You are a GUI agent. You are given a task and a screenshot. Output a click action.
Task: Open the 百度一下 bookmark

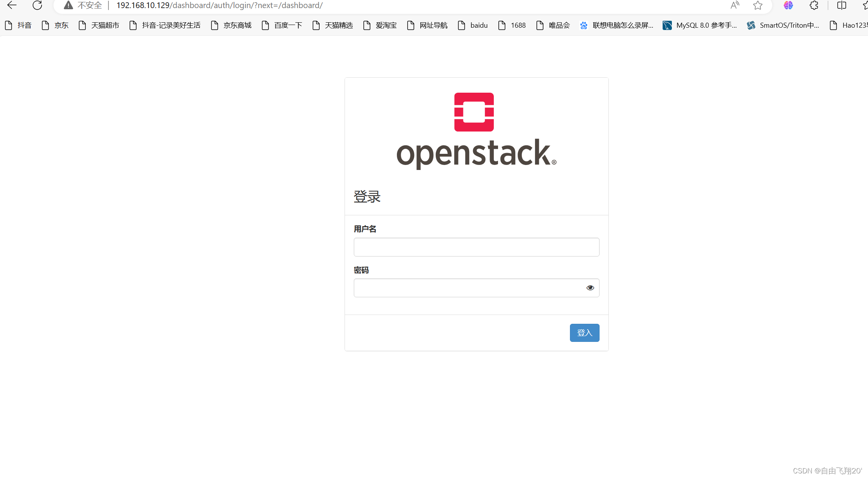pos(287,25)
